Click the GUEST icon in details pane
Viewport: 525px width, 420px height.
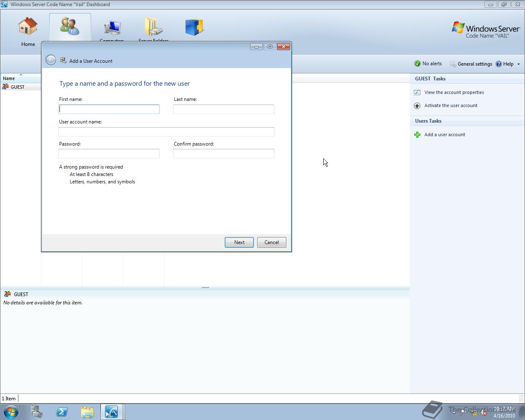7,294
